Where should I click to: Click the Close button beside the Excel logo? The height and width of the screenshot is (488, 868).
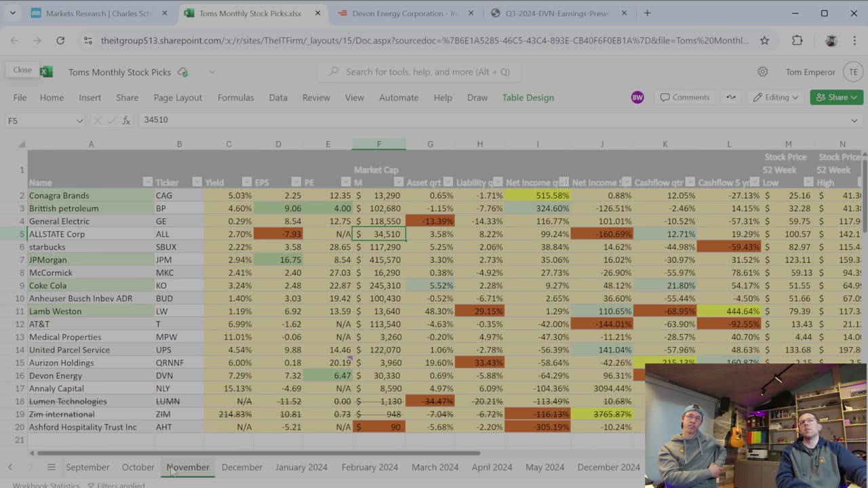pos(22,70)
